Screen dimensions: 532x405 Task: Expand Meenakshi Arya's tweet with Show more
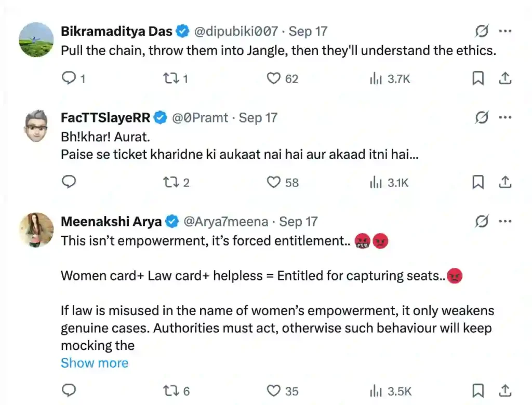click(95, 363)
